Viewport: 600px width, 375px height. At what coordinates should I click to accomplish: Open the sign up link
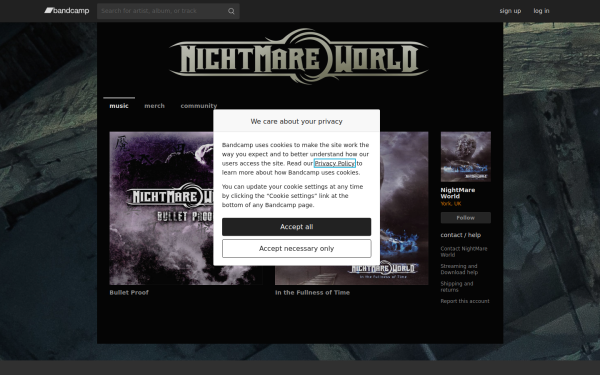click(x=510, y=11)
